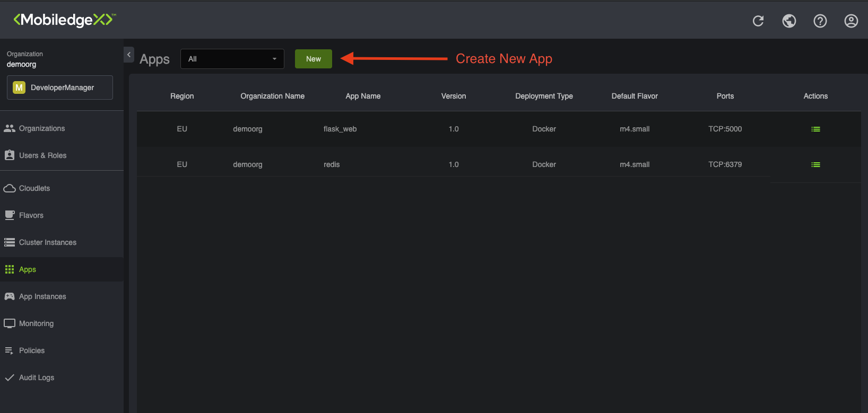The width and height of the screenshot is (868, 413).
Task: Select the redis app name cell
Action: click(x=332, y=164)
